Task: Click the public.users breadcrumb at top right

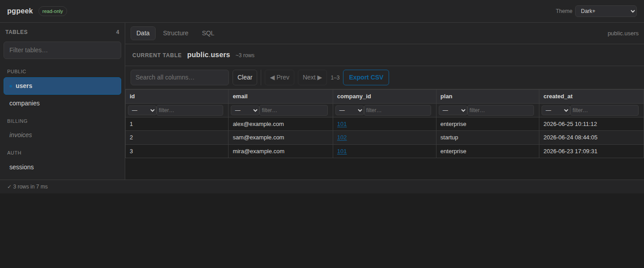Action: [x=623, y=33]
